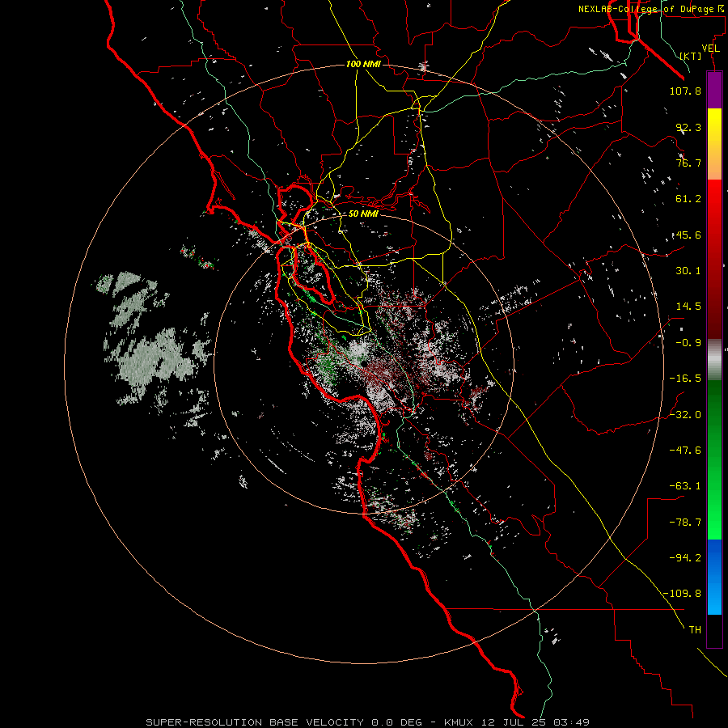Image resolution: width=728 pixels, height=728 pixels.
Task: Click the TH label on the legend
Action: 695,629
